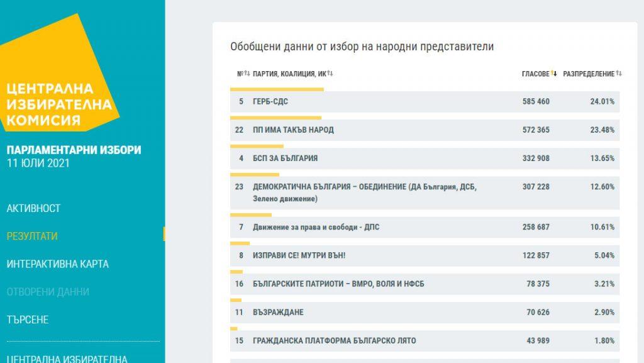The image size is (644, 363).
Task: Click ИЗПРАВИ СЕ! МУТРИ ВЪН! entry
Action: click(299, 255)
